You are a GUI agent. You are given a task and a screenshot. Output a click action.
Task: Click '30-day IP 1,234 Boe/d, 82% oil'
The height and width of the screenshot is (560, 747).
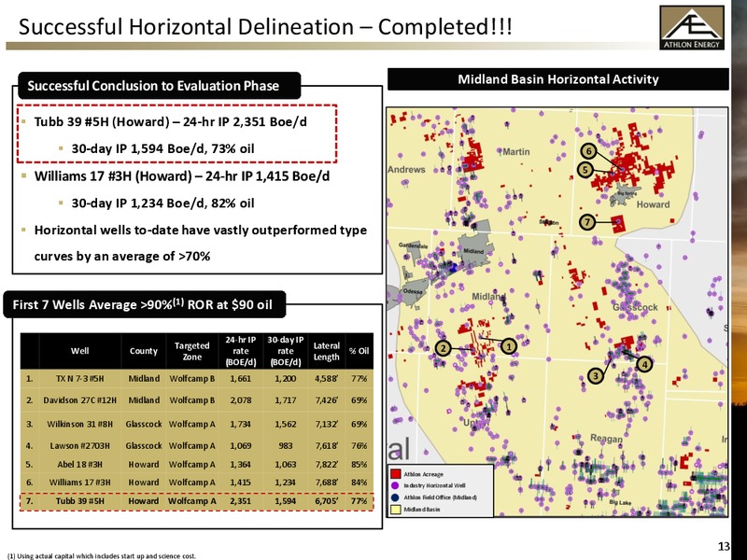tap(162, 203)
